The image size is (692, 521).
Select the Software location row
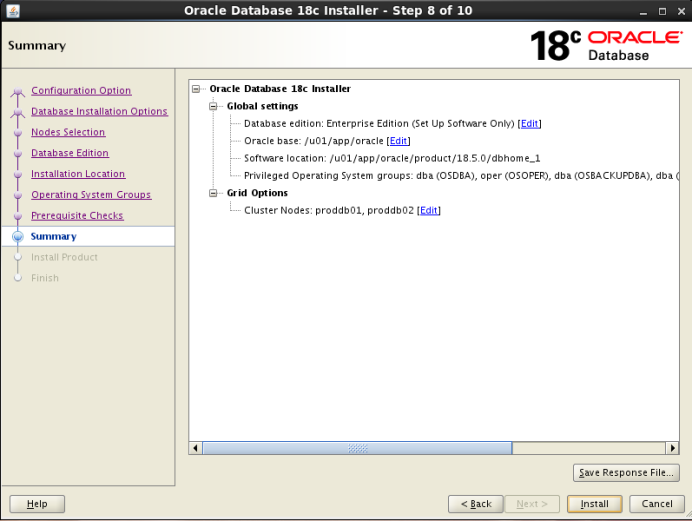click(392, 158)
